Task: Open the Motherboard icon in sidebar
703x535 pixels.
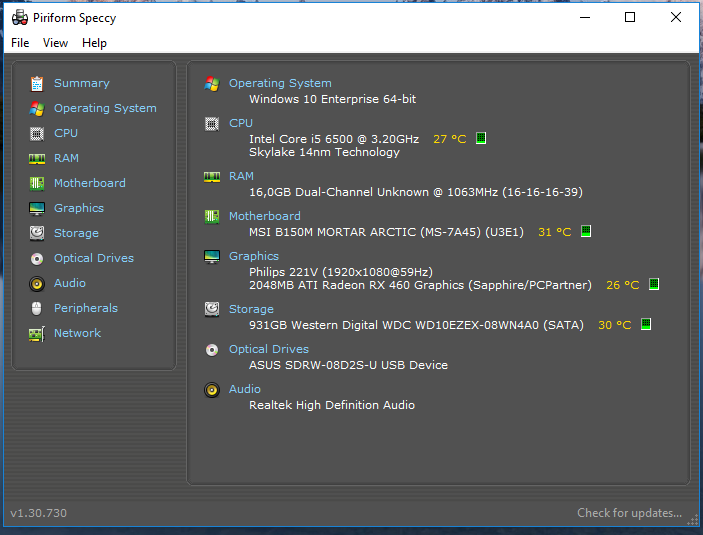Action: pos(37,183)
